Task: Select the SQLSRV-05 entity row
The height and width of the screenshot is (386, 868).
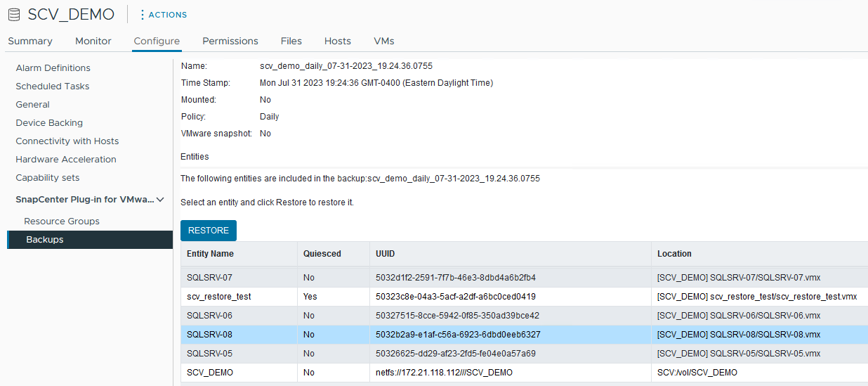Action: [x=209, y=354]
